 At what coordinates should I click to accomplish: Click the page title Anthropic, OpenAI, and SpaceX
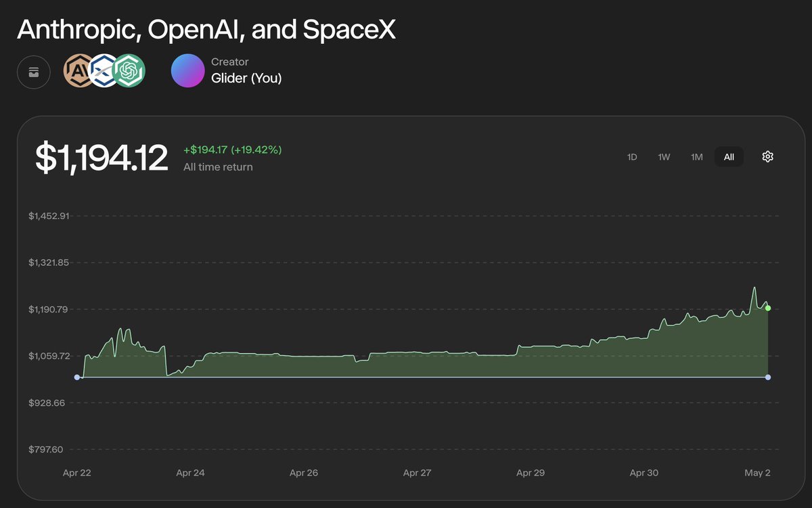(206, 29)
